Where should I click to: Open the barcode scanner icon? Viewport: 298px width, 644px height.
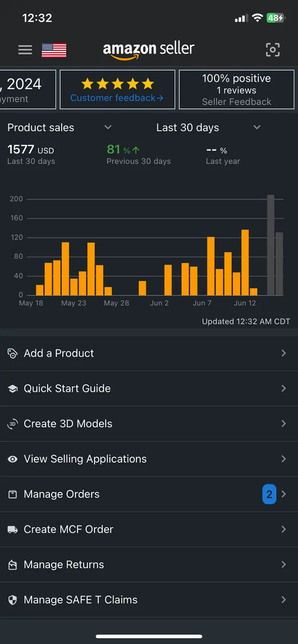pyautogui.click(x=273, y=50)
